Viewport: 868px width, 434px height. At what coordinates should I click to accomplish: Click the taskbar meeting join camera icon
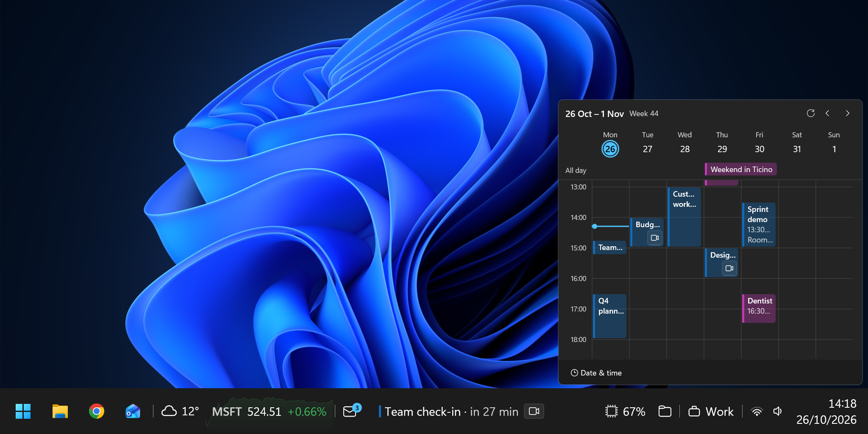coord(534,411)
